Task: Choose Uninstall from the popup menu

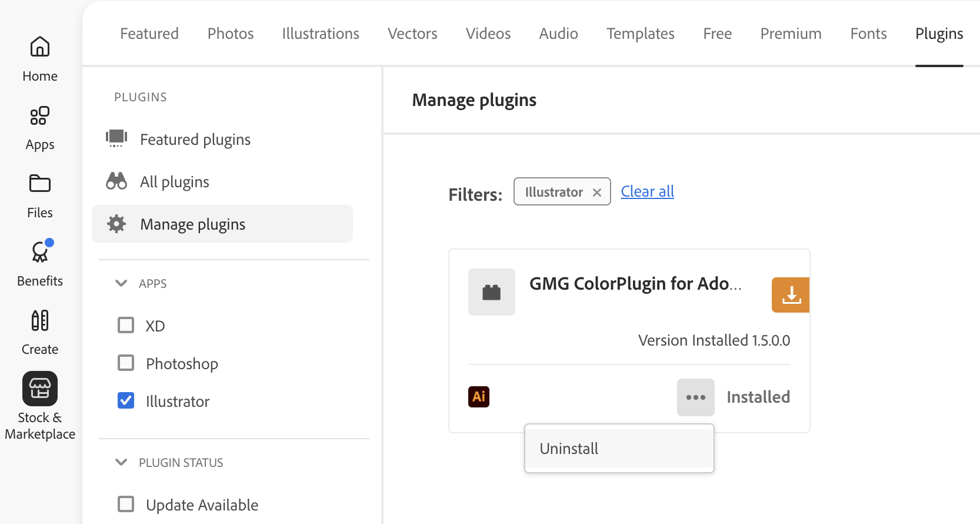Action: (619, 449)
